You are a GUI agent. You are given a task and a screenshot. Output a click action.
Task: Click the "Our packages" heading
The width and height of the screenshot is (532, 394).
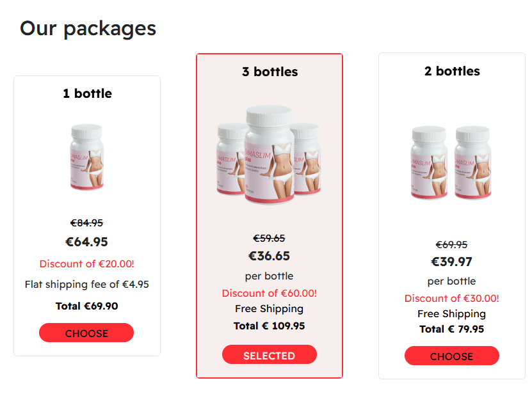(x=88, y=29)
